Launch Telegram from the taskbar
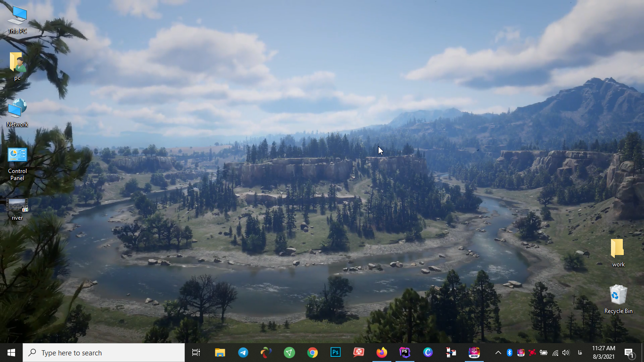 pyautogui.click(x=243, y=353)
